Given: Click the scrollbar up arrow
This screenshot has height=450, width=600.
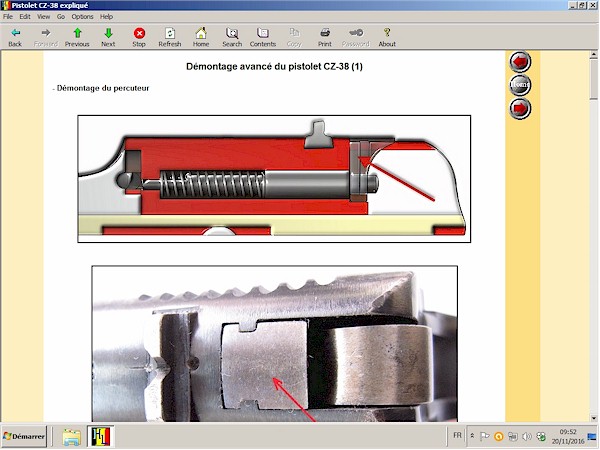Looking at the screenshot, I should click(x=594, y=55).
